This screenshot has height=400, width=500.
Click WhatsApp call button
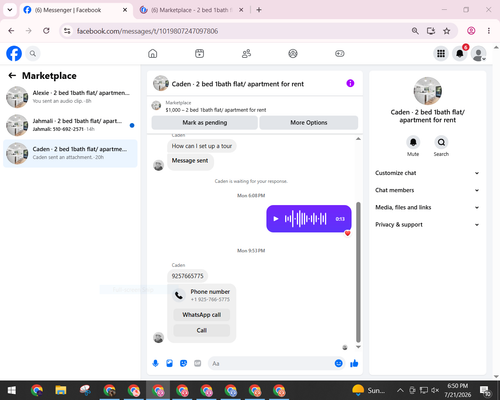click(202, 315)
